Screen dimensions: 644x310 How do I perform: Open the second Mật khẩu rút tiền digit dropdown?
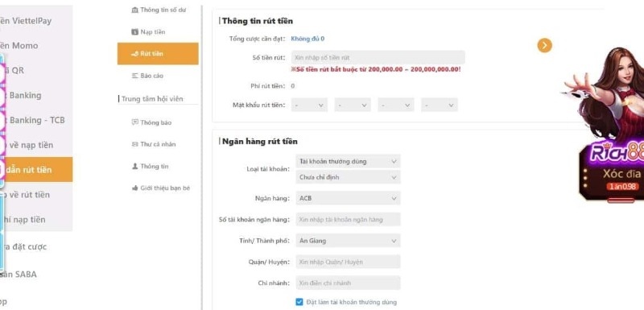[353, 105]
